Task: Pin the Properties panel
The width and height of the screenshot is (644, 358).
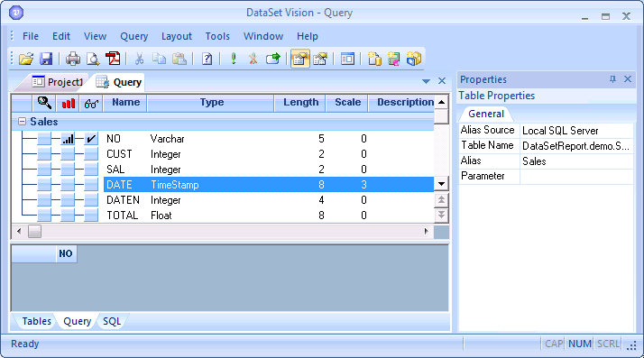Action: click(x=612, y=79)
